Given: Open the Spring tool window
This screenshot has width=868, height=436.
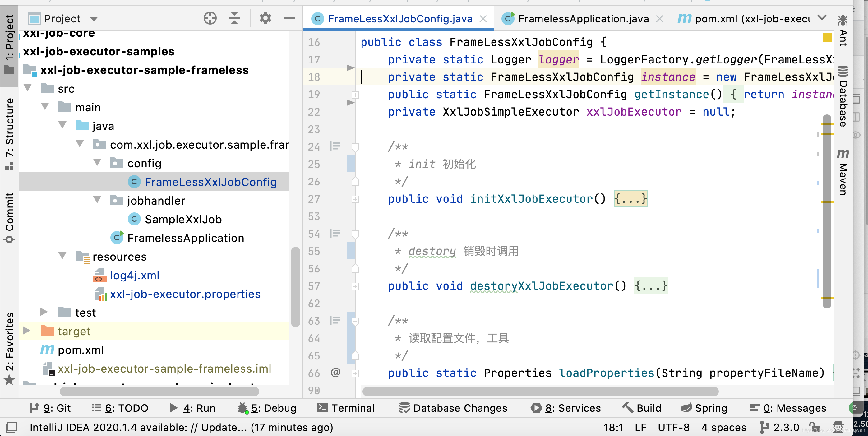Looking at the screenshot, I should [x=704, y=408].
